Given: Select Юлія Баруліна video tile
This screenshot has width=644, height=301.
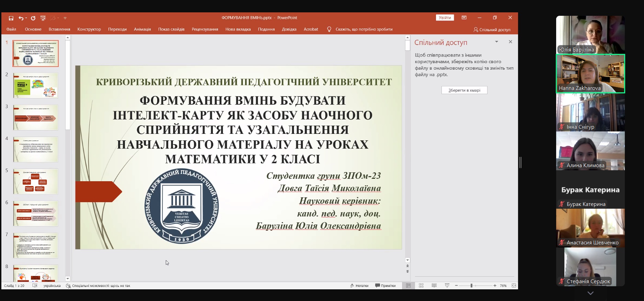Looking at the screenshot, I should (x=590, y=35).
